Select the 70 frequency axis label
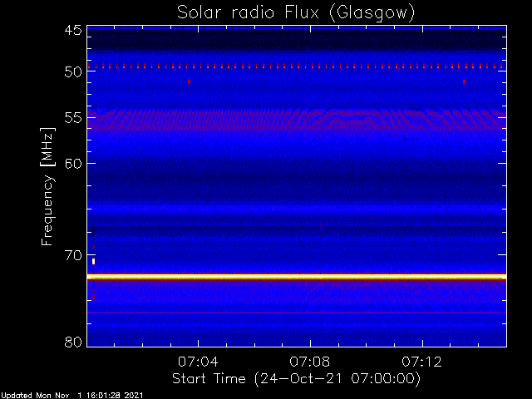The height and width of the screenshot is (399, 532). tap(73, 255)
